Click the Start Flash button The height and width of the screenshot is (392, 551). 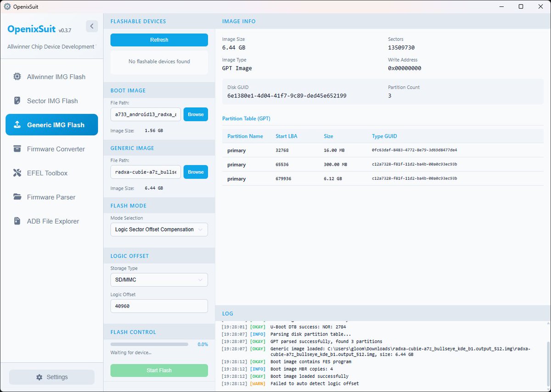point(159,370)
